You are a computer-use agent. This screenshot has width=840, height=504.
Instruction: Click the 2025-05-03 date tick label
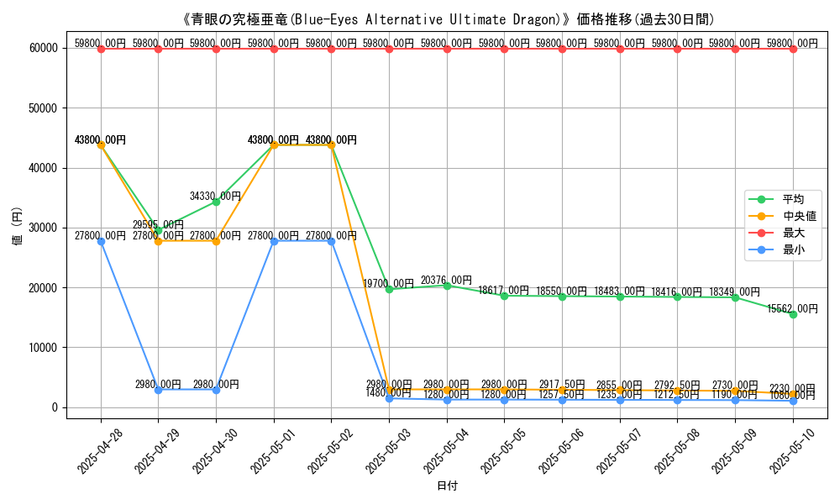pyautogui.click(x=388, y=451)
